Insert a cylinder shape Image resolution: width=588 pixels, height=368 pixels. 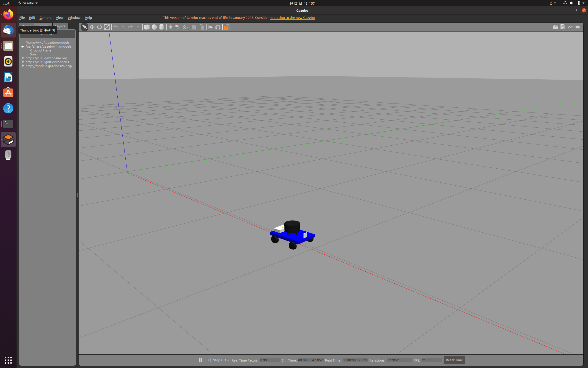[x=161, y=27]
